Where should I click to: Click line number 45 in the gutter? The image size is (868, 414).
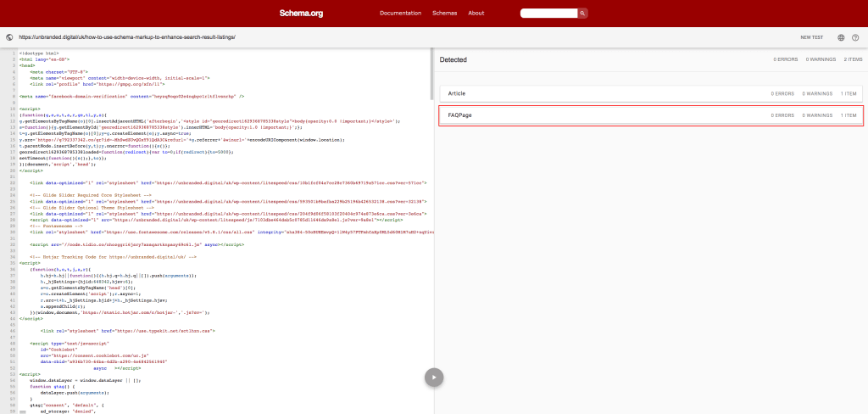[14, 324]
